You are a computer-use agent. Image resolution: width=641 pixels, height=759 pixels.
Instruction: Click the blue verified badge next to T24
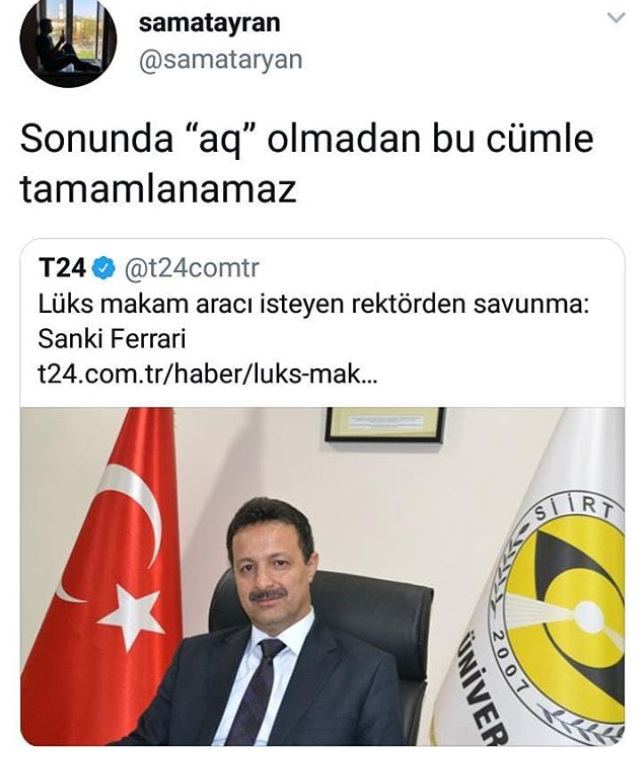[103, 268]
